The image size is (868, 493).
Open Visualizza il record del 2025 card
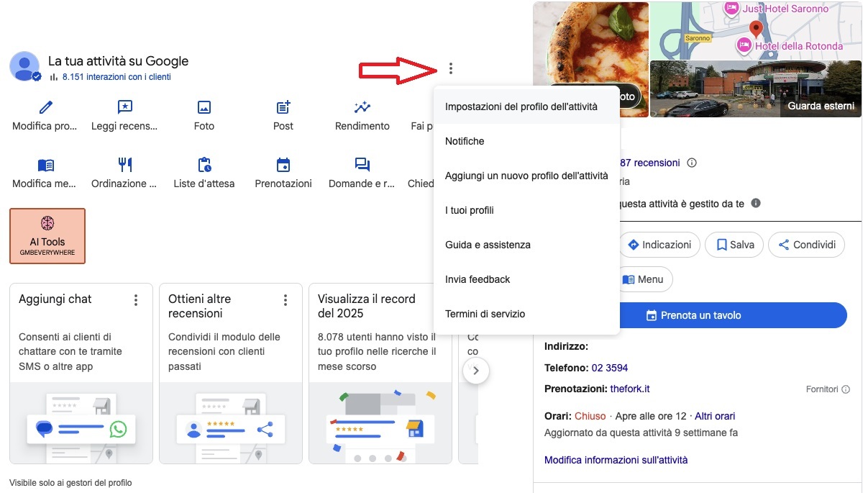(380, 374)
